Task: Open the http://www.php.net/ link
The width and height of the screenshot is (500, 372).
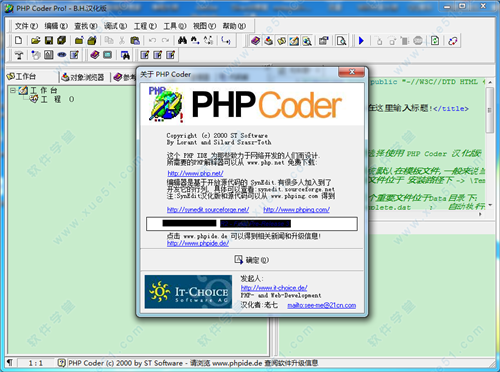Action: [x=195, y=173]
